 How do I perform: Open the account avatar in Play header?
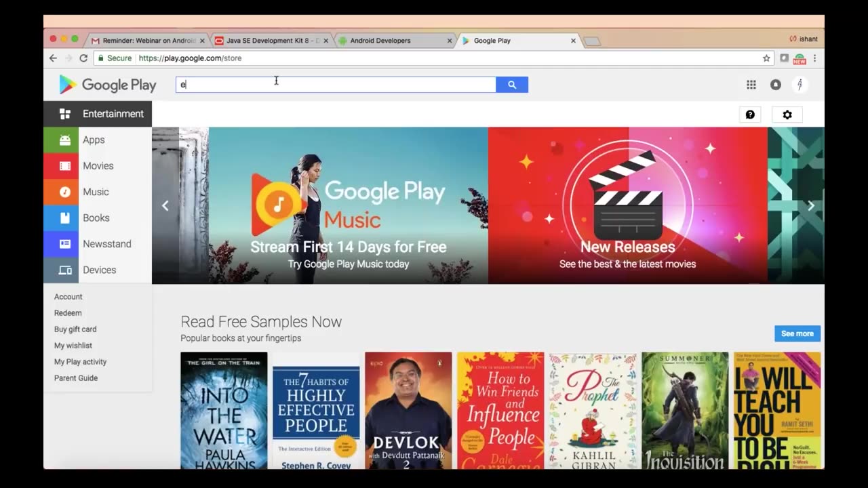coord(800,85)
